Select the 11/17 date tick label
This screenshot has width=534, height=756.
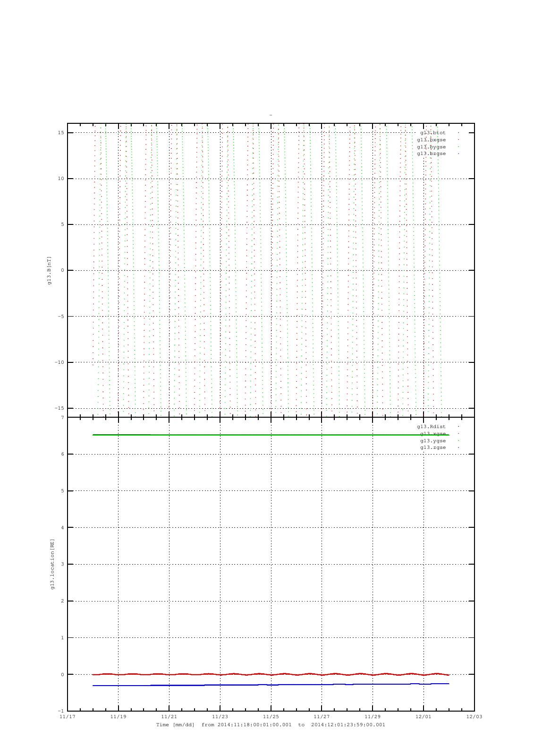point(68,716)
